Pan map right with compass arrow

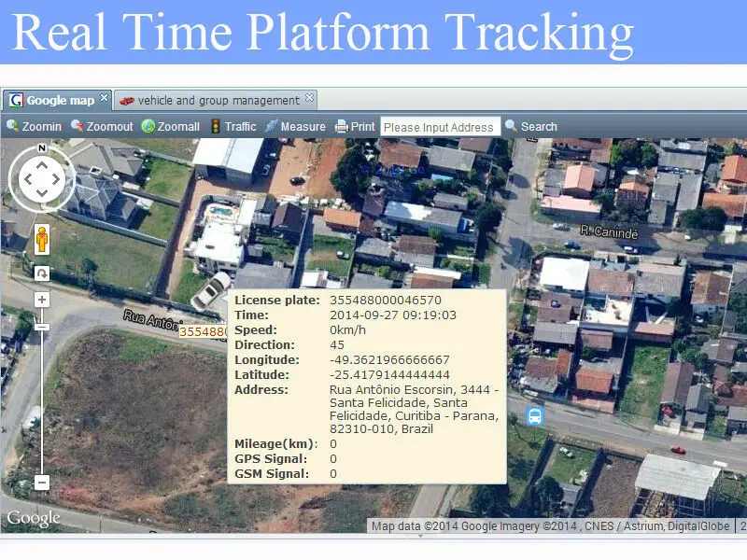58,179
